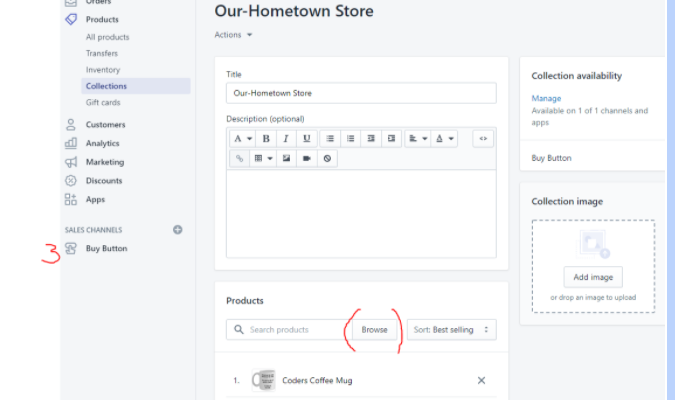Insert bulleted list in description

pyautogui.click(x=330, y=138)
